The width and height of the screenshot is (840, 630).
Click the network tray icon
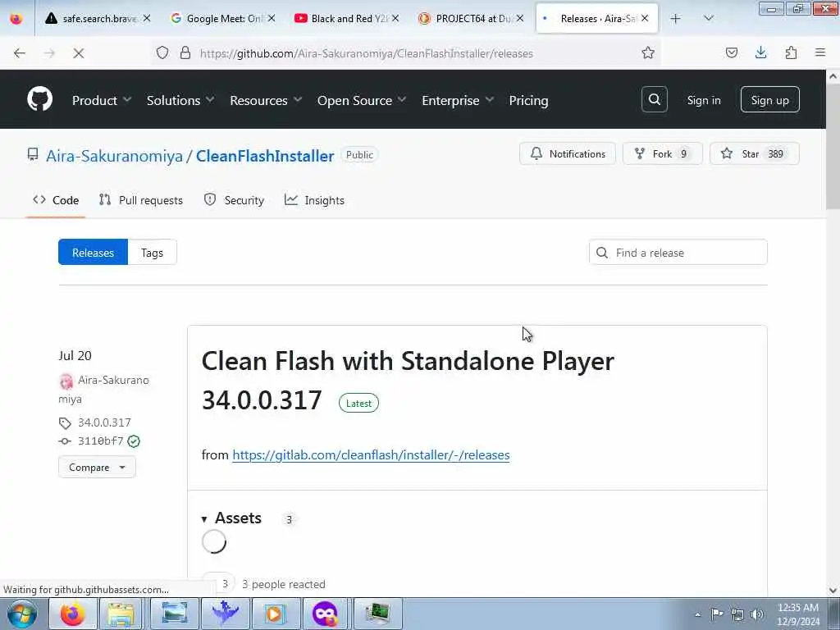point(737,614)
